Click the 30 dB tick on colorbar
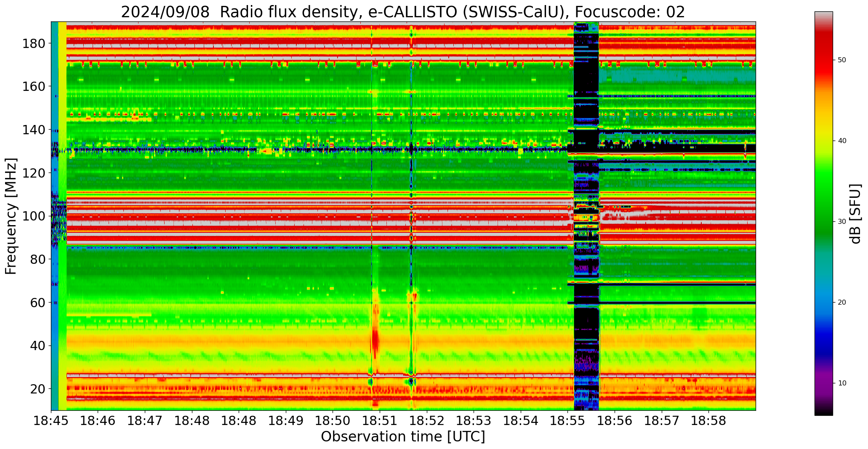This screenshot has width=868, height=449. click(x=842, y=222)
